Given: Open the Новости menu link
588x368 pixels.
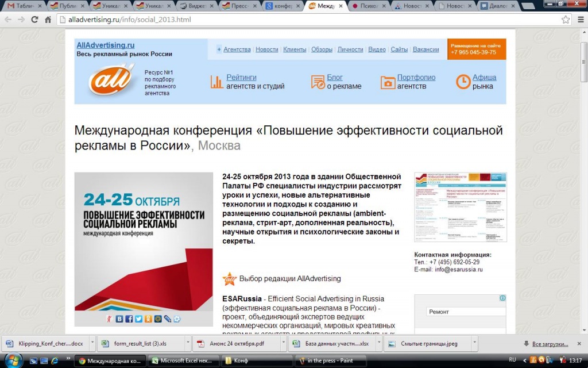Looking at the screenshot, I should point(267,49).
